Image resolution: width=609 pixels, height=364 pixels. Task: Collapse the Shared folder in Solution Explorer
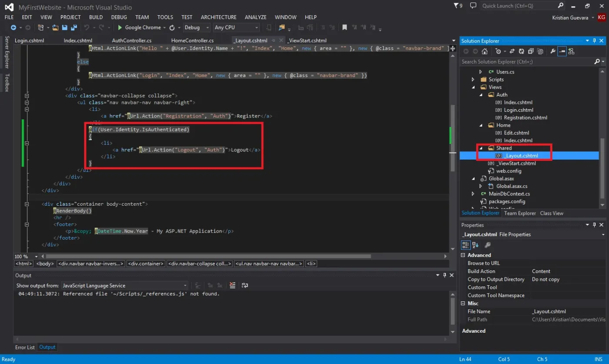point(481,148)
